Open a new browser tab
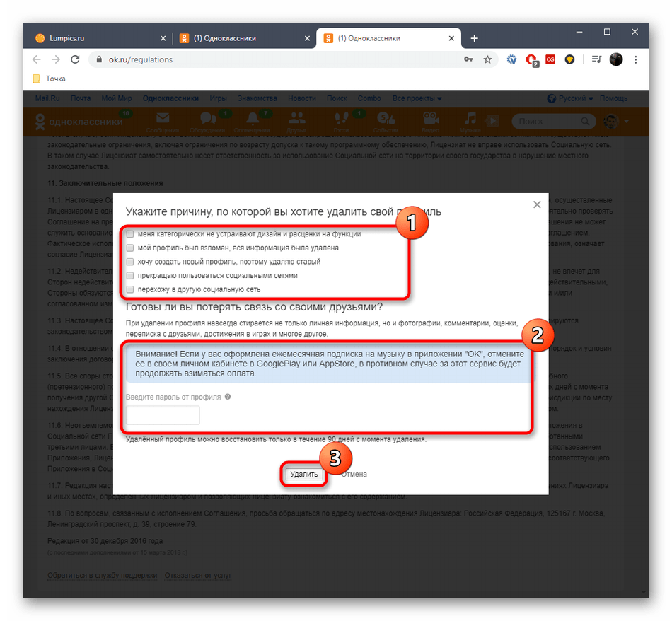This screenshot has height=621, width=672. click(x=474, y=38)
